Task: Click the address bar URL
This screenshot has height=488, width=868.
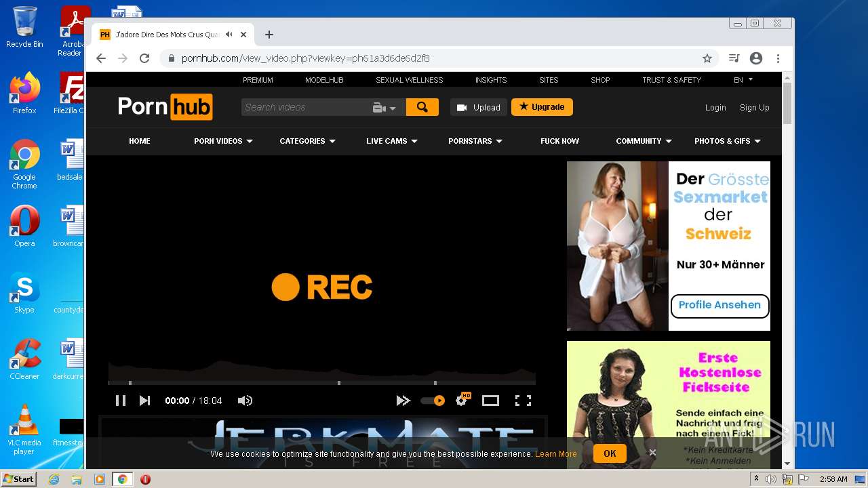Action: [305, 58]
